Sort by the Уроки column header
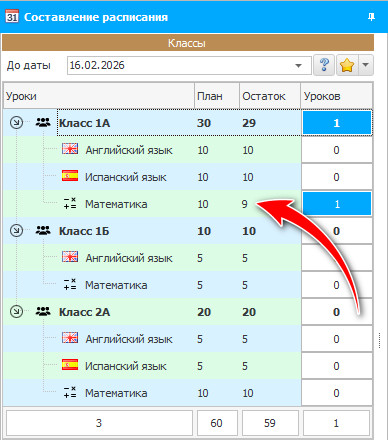Viewport: 388px width, 440px height. [x=99, y=96]
